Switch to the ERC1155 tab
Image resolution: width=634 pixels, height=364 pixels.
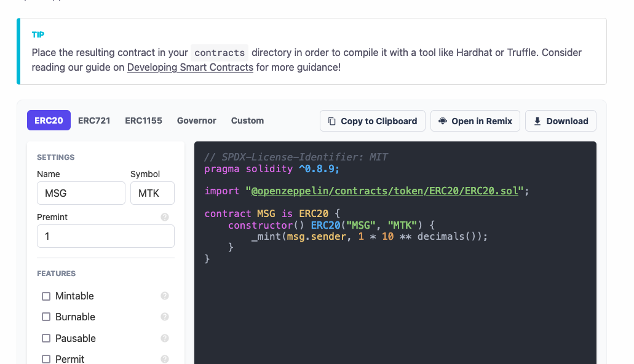pyautogui.click(x=143, y=120)
